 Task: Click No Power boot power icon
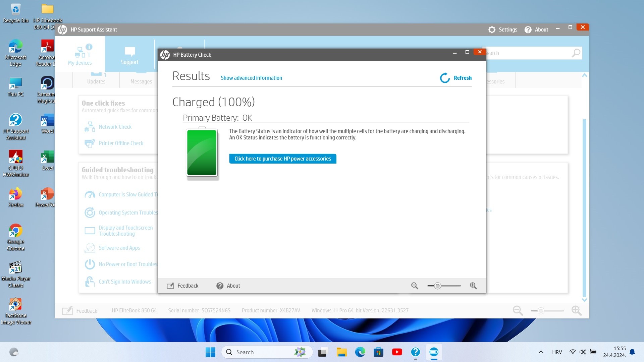click(x=90, y=264)
